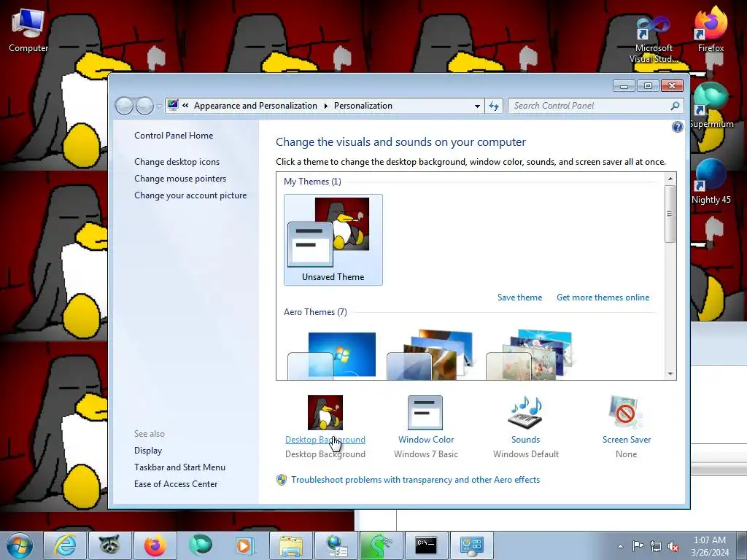Click the blue Help question mark icon
The width and height of the screenshot is (747, 560).
[677, 127]
